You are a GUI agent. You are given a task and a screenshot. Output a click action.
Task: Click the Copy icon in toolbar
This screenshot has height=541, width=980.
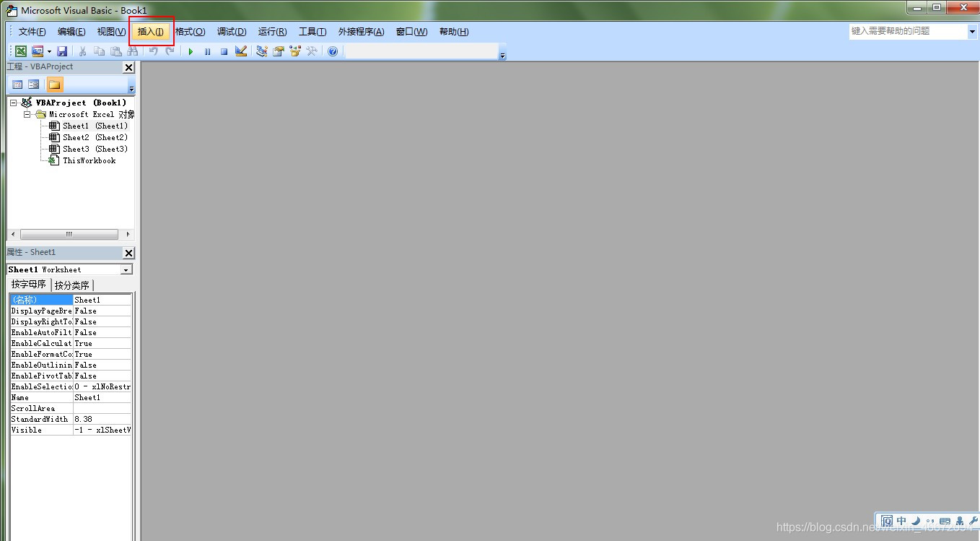(x=99, y=51)
